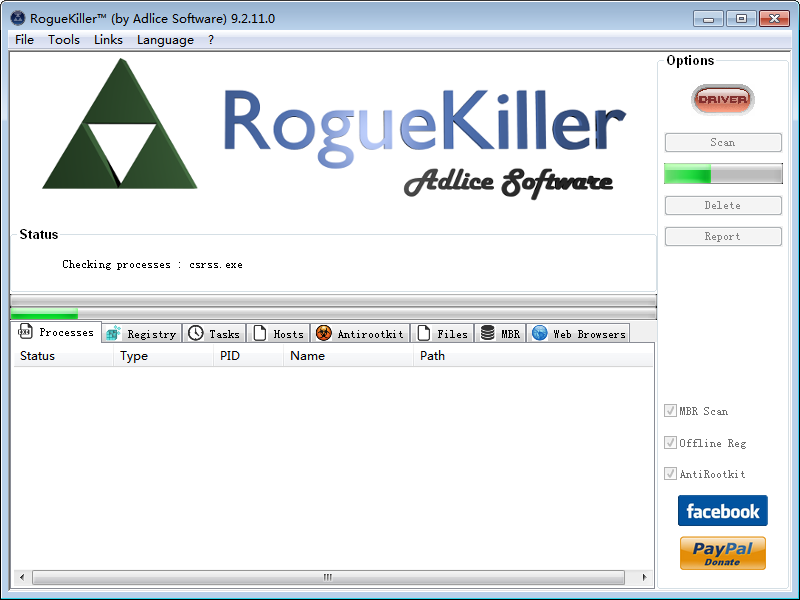Toggle the Offline Reg checkbox
The height and width of the screenshot is (600, 800).
coord(670,442)
